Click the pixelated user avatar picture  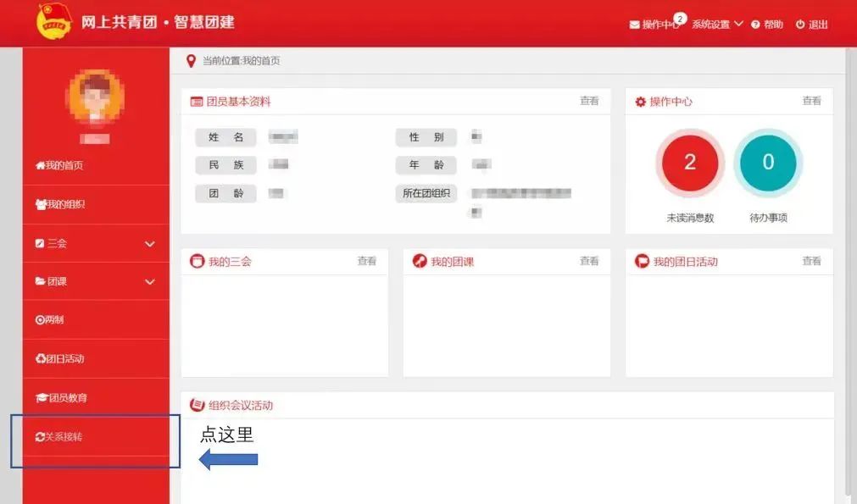(x=95, y=98)
